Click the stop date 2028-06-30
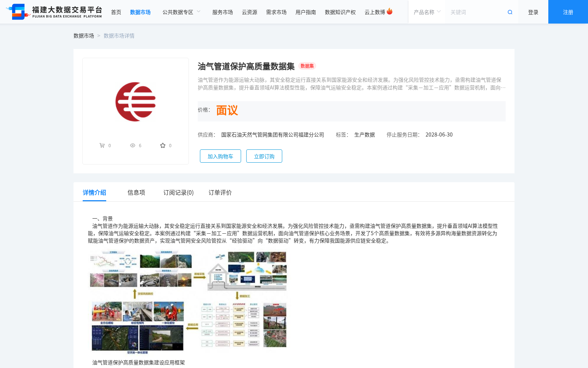Image resolution: width=588 pixels, height=368 pixels. [x=439, y=135]
